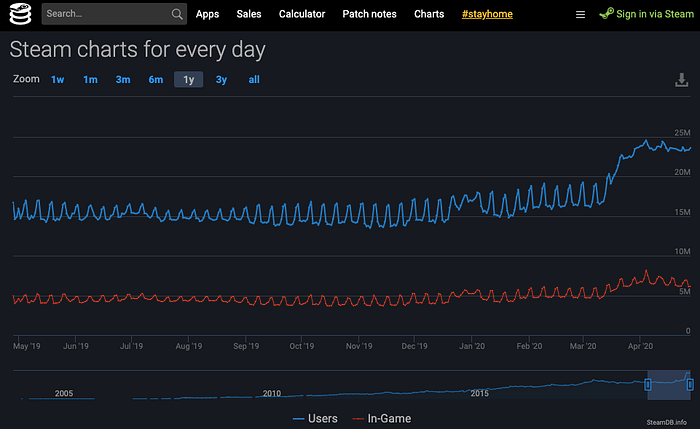Click the 25M axis label

click(682, 133)
